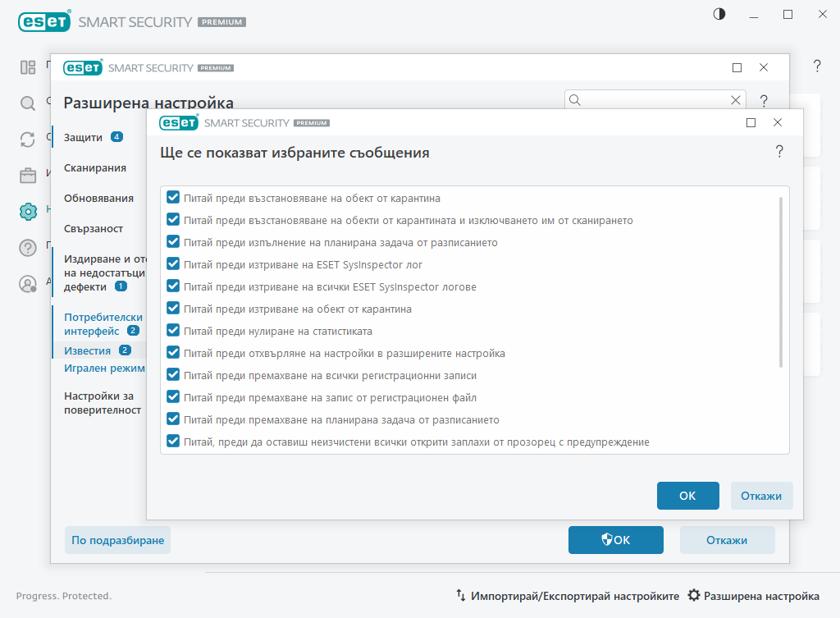Click Откажи in advanced setup window
The image size is (840, 618).
point(727,540)
